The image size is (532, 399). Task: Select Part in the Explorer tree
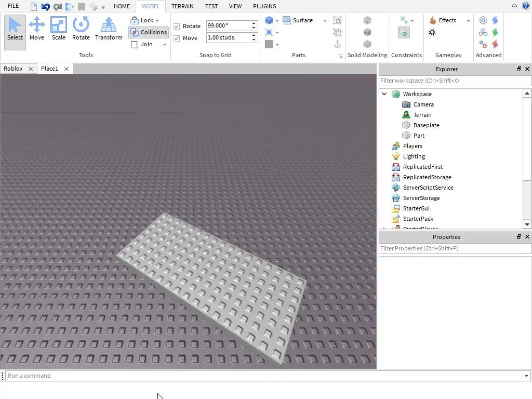(x=419, y=136)
